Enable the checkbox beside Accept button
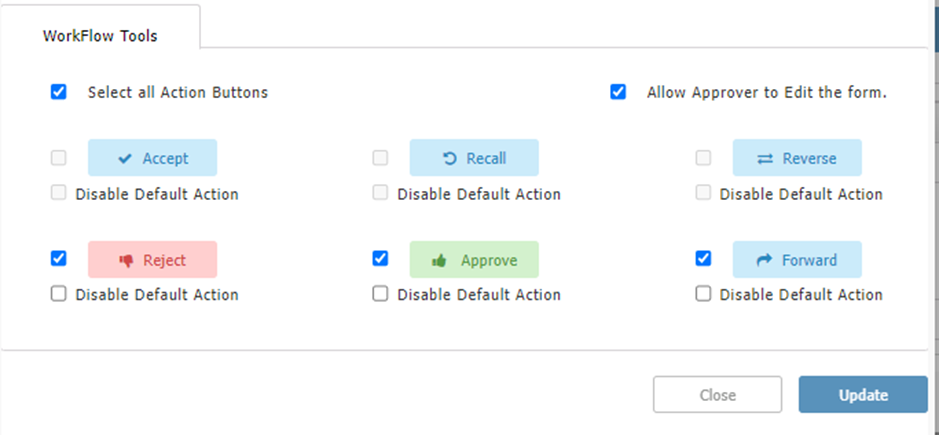Image resolution: width=939 pixels, height=435 pixels. pyautogui.click(x=59, y=157)
